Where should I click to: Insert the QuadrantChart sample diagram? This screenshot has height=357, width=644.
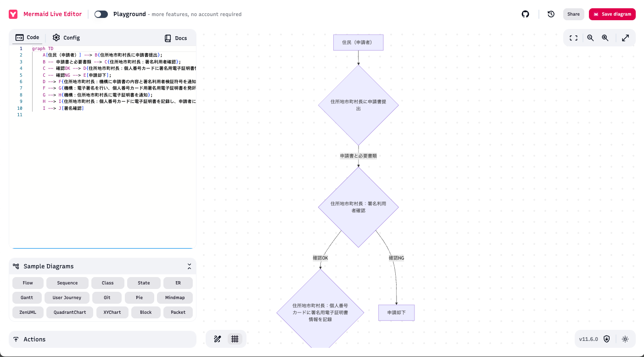coord(70,312)
